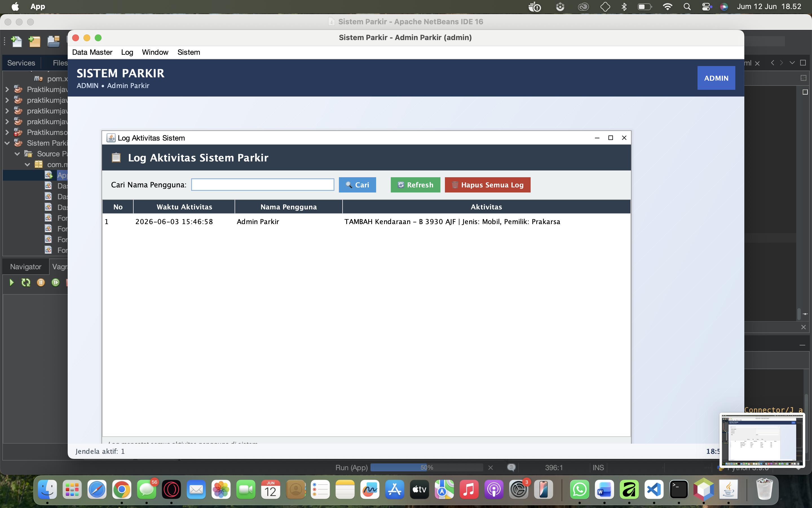812x508 pixels.
Task: Click the green Refresh button
Action: click(x=415, y=185)
